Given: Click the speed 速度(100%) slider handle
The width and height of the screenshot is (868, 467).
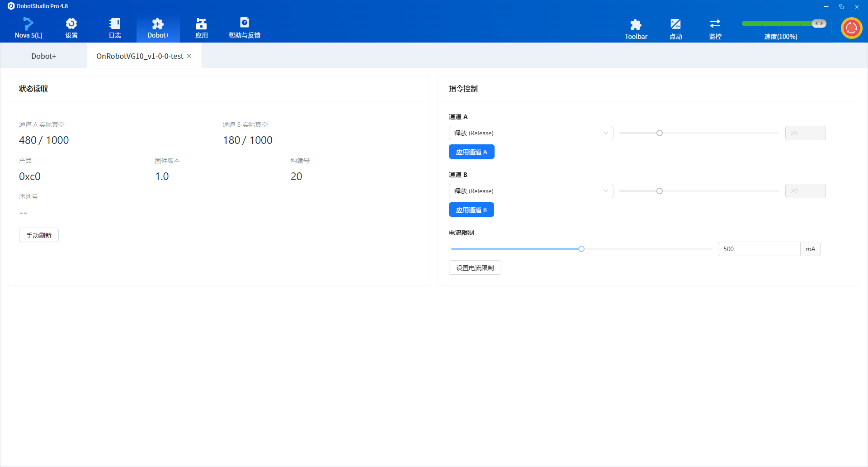Looking at the screenshot, I should coord(819,24).
